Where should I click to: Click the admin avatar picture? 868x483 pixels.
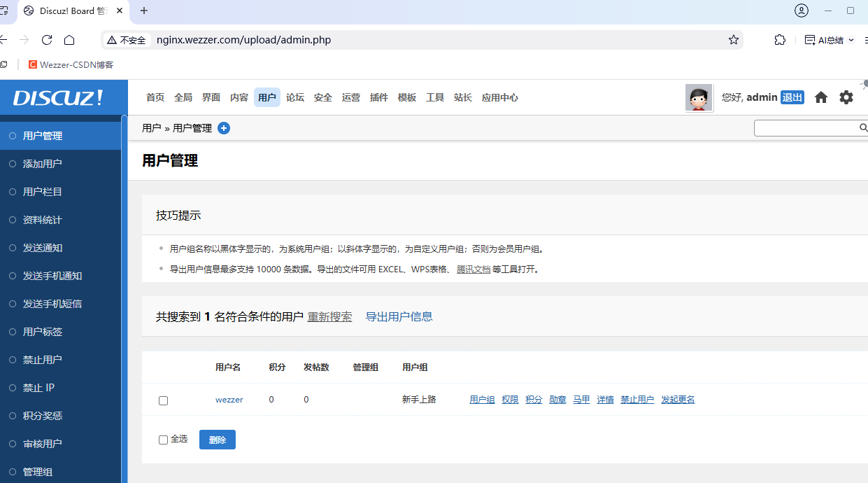[699, 98]
